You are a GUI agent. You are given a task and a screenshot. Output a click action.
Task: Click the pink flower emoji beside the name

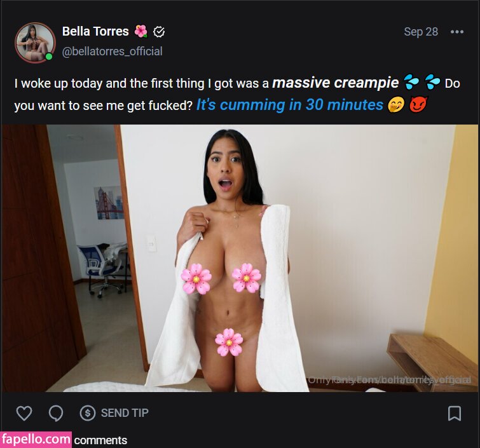pyautogui.click(x=141, y=31)
